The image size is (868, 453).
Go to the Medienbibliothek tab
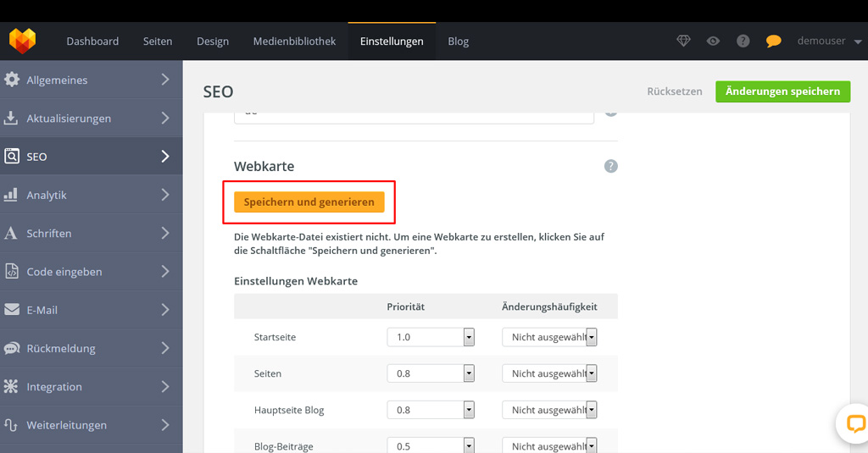pos(294,41)
